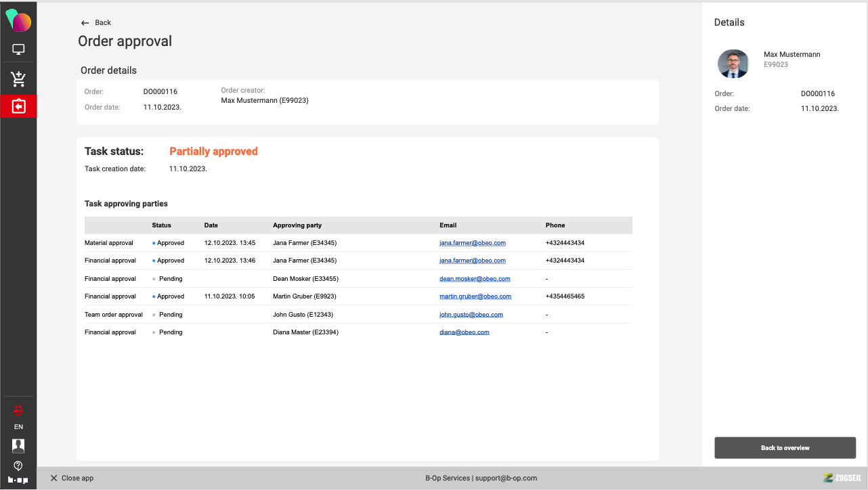
Task: Click Max Mustermann's profile photo
Action: click(733, 64)
